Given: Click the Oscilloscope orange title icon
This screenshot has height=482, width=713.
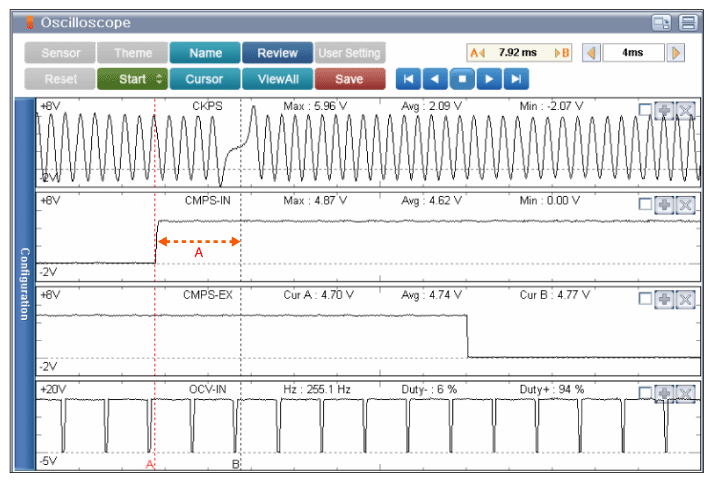Looking at the screenshot, I should [x=30, y=23].
